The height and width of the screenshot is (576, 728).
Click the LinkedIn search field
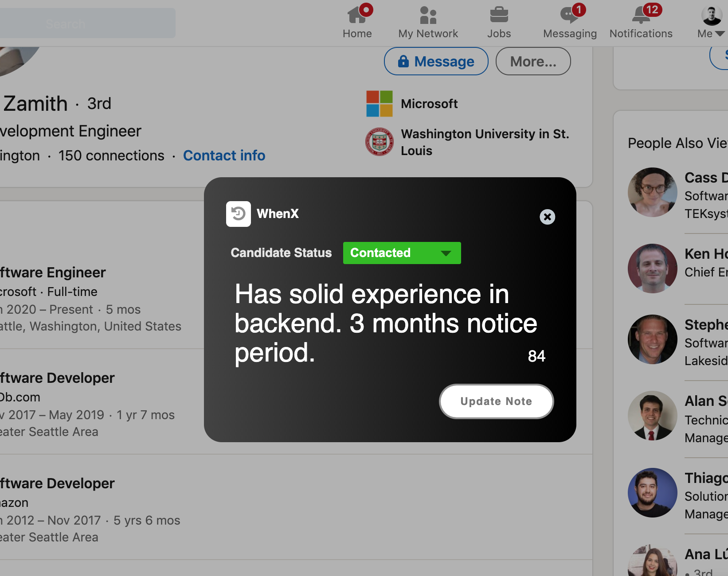coord(88,23)
